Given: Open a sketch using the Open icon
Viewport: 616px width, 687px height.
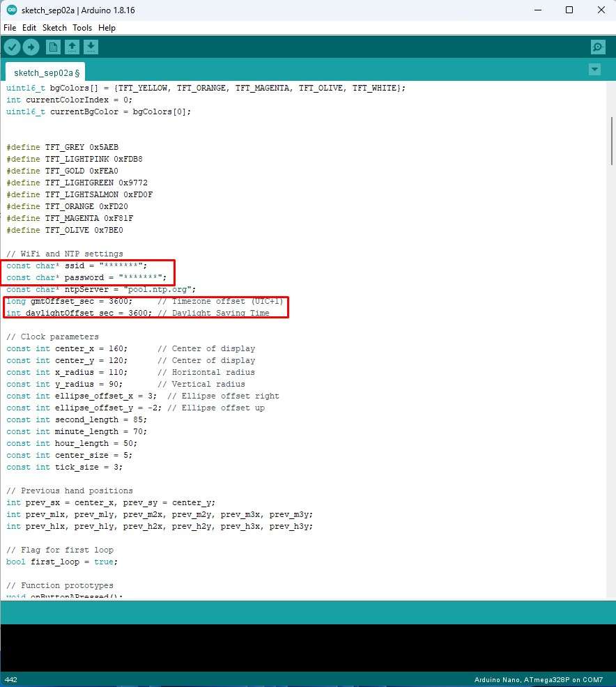Looking at the screenshot, I should 72,47.
